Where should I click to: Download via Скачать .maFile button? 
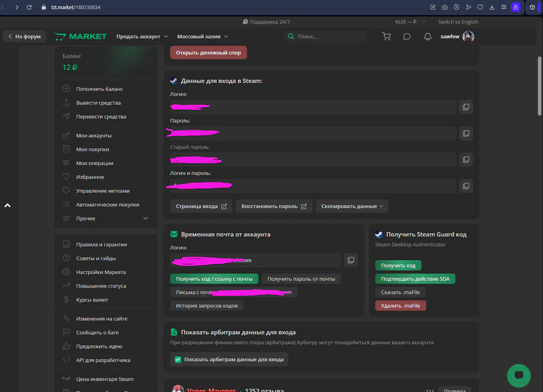(400, 292)
